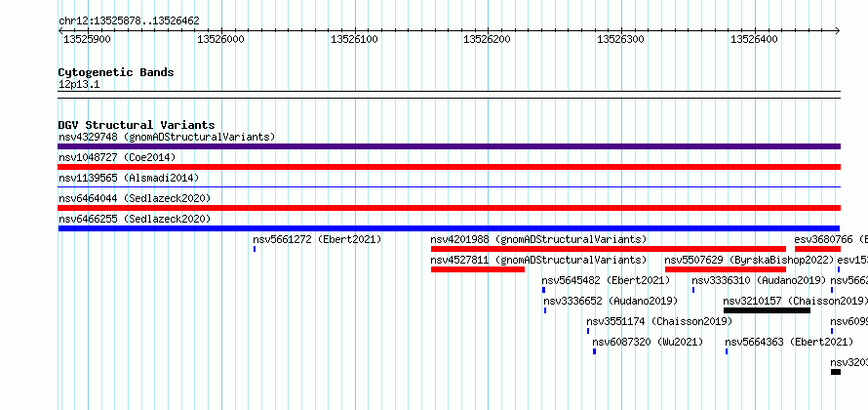Click the red bar for nsv1048727

[449, 167]
